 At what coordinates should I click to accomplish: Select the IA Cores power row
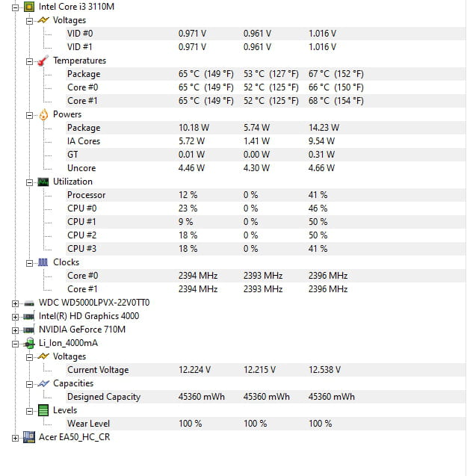(266, 141)
